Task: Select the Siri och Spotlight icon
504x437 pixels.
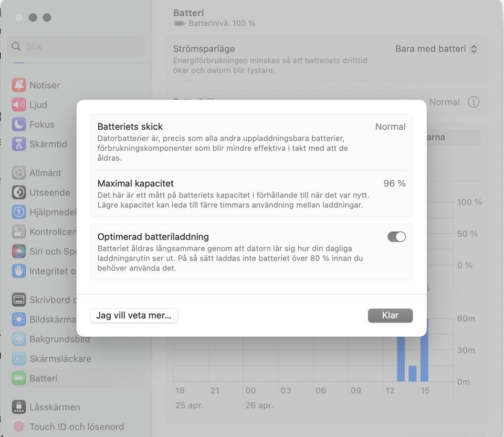Action: pos(19,251)
